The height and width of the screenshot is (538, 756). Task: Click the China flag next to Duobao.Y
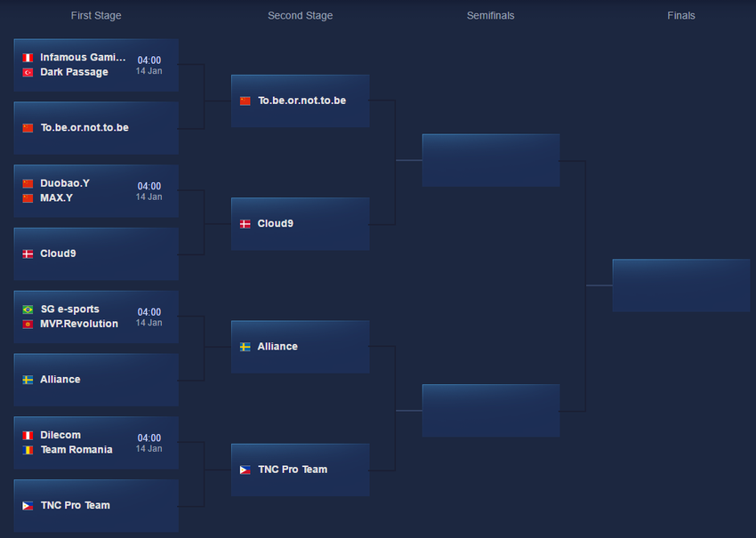pyautogui.click(x=28, y=183)
